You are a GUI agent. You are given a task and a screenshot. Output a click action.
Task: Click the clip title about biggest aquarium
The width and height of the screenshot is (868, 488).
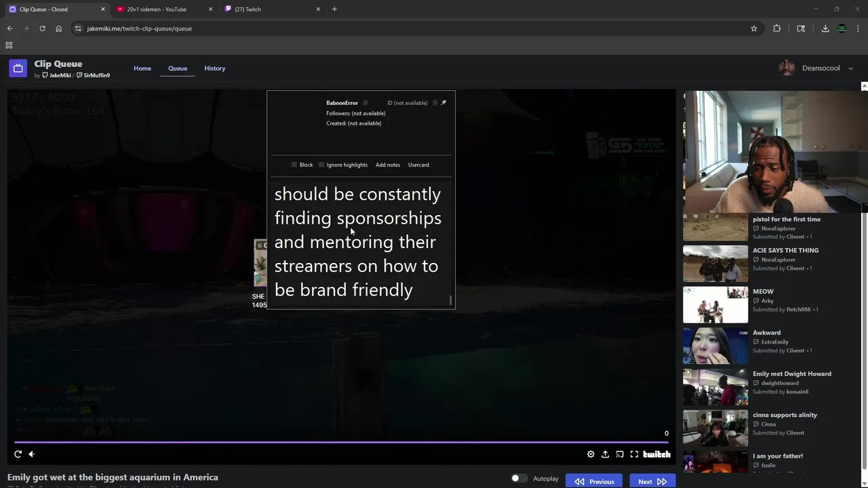pos(113,477)
